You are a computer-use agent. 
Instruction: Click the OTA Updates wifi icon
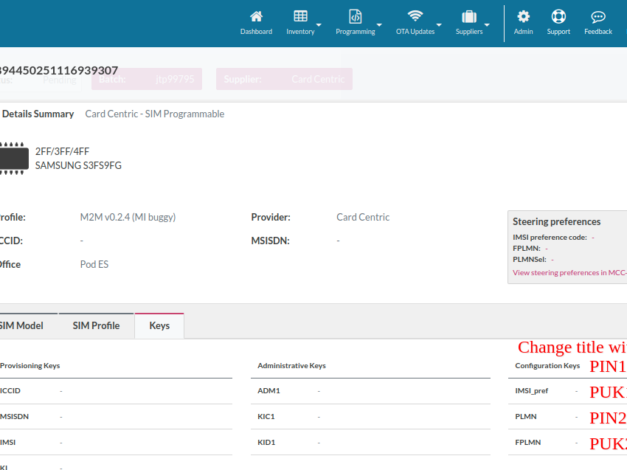(415, 17)
